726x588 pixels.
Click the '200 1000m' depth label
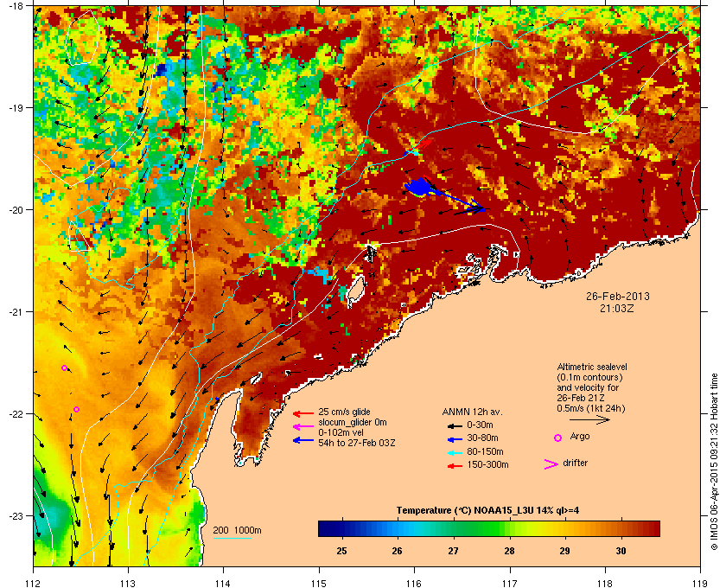click(x=237, y=531)
